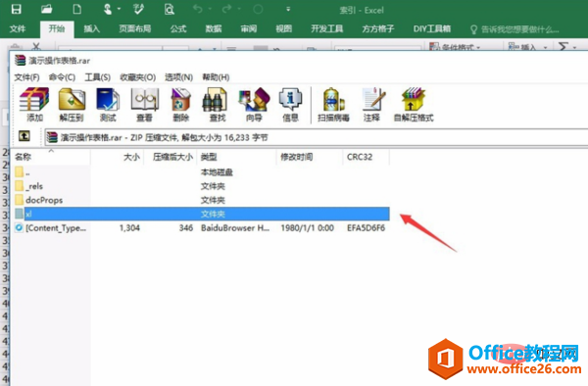Screen dimensions: 588x386
Task: Click Excel spell check icon
Action: point(138,9)
